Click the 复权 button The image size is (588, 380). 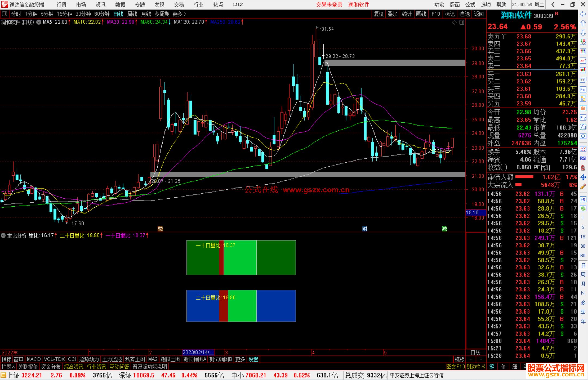click(x=378, y=14)
